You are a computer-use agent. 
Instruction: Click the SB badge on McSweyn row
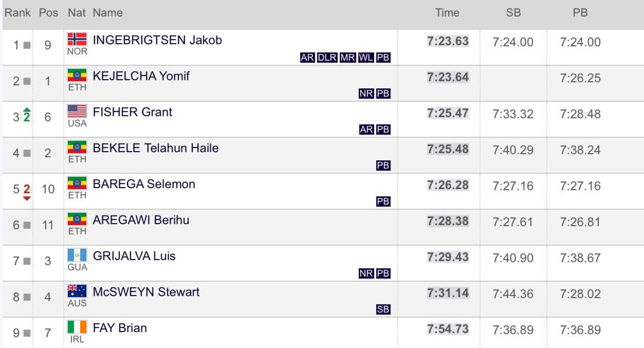click(x=383, y=309)
